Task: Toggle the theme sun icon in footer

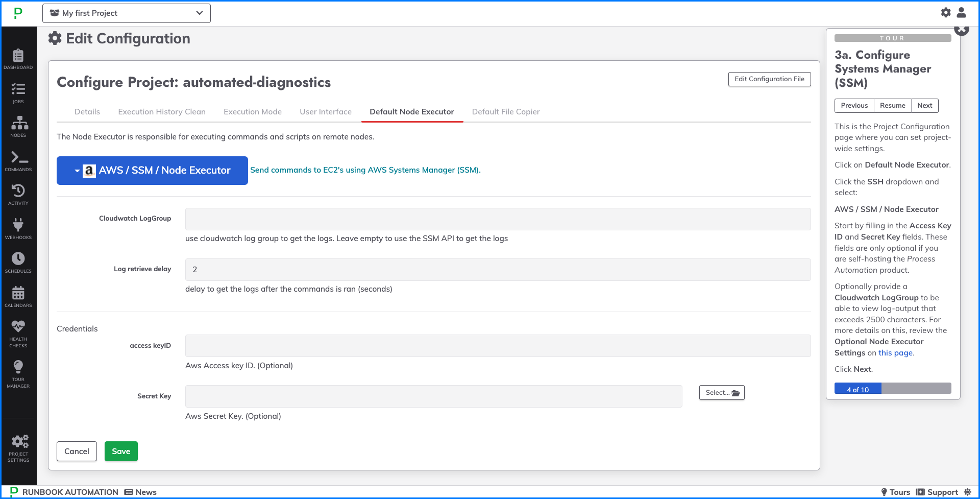Action: 968,492
